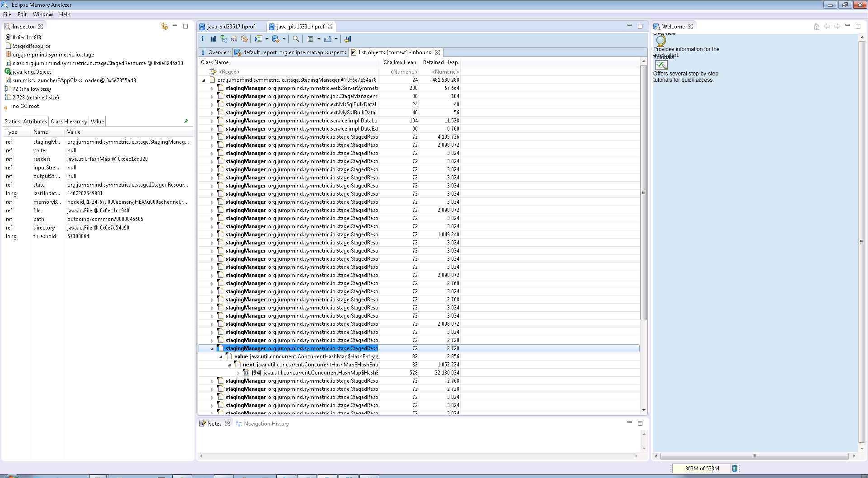Open the Edit menu
The height and width of the screenshot is (478, 868).
click(x=22, y=14)
